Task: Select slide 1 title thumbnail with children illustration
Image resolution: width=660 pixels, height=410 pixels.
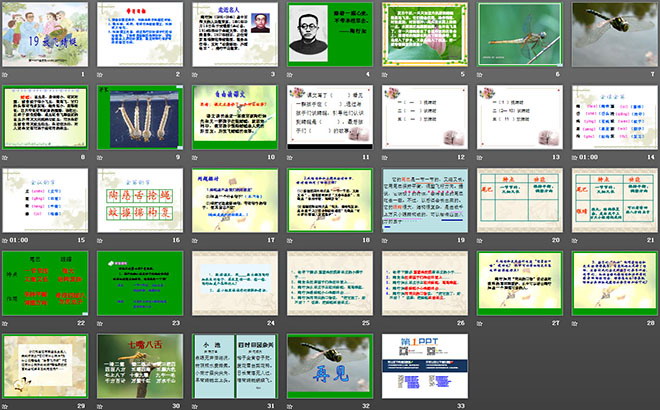Action: point(48,35)
